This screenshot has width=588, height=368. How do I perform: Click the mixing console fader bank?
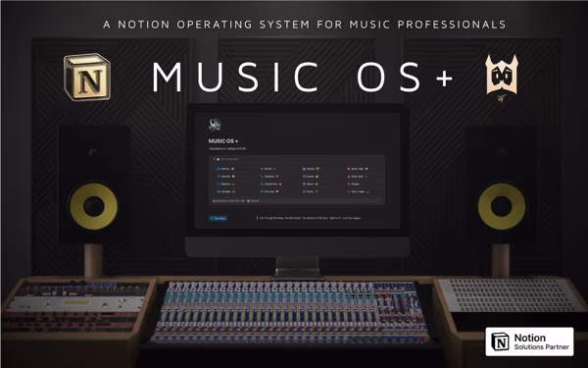[291, 312]
